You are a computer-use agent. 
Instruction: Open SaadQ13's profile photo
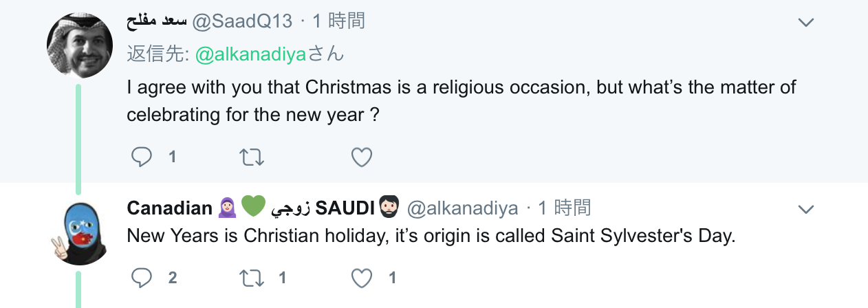click(79, 45)
